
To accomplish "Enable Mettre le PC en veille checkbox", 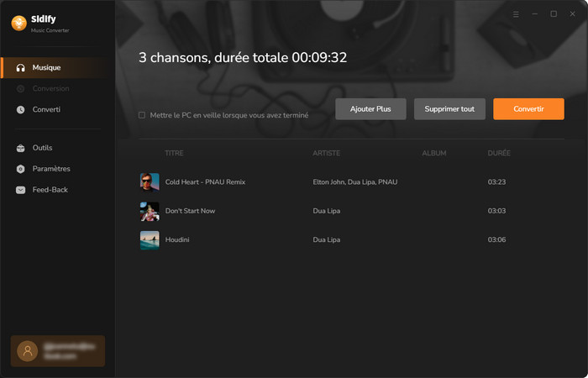I will coord(142,115).
